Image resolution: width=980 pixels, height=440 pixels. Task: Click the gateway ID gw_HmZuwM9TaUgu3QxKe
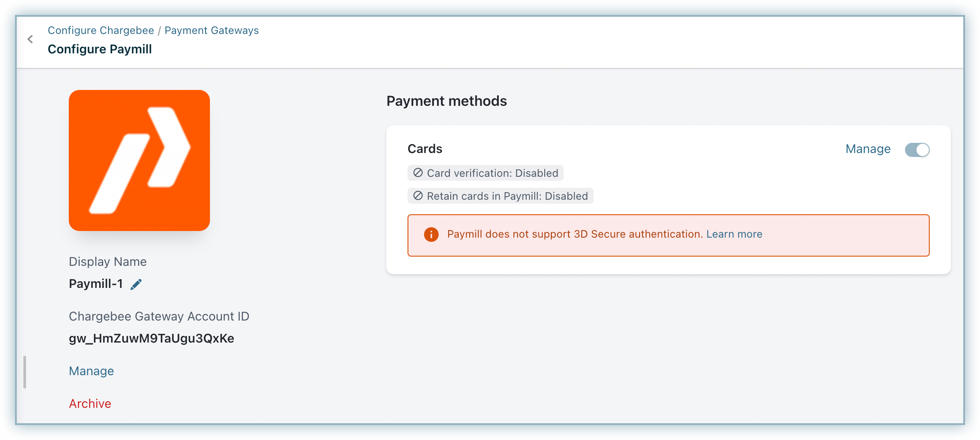(151, 339)
